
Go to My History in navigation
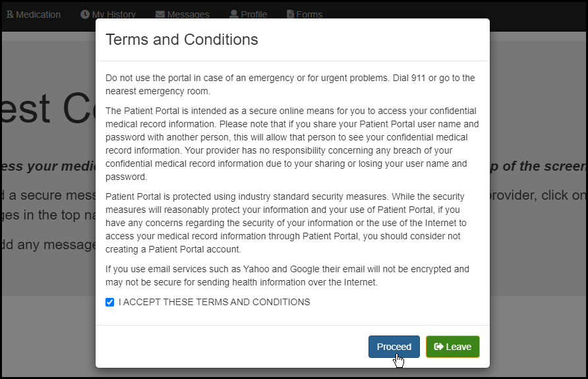click(x=114, y=15)
